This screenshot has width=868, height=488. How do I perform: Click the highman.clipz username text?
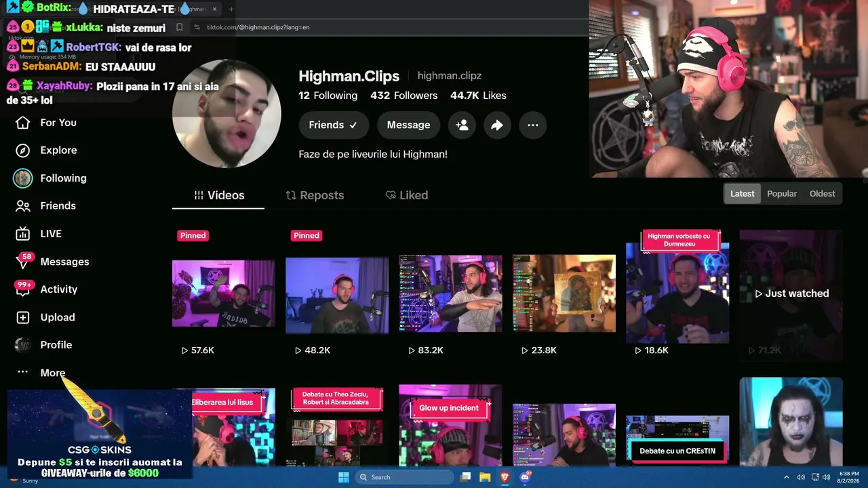click(450, 76)
